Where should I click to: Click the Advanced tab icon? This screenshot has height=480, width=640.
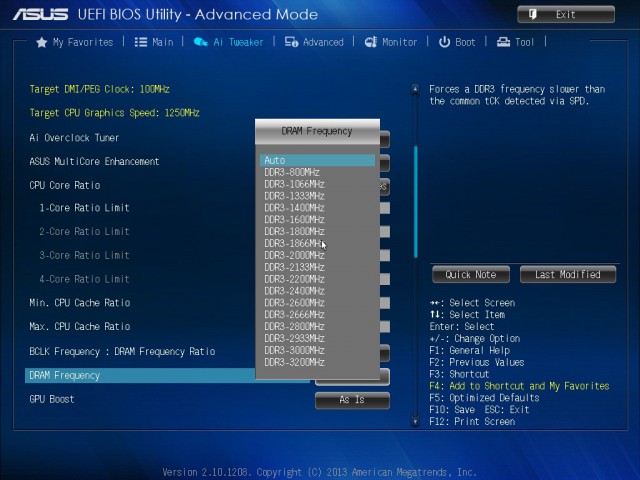click(291, 42)
